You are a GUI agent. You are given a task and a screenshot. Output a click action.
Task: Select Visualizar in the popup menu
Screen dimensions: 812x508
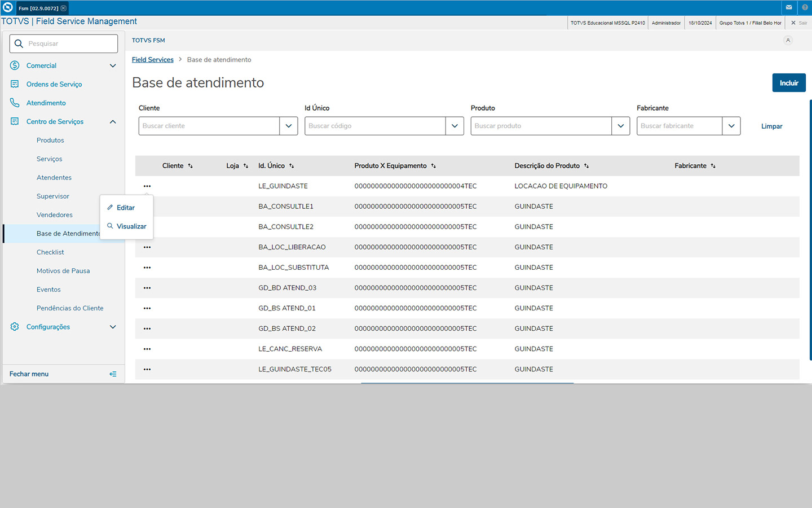[131, 226]
